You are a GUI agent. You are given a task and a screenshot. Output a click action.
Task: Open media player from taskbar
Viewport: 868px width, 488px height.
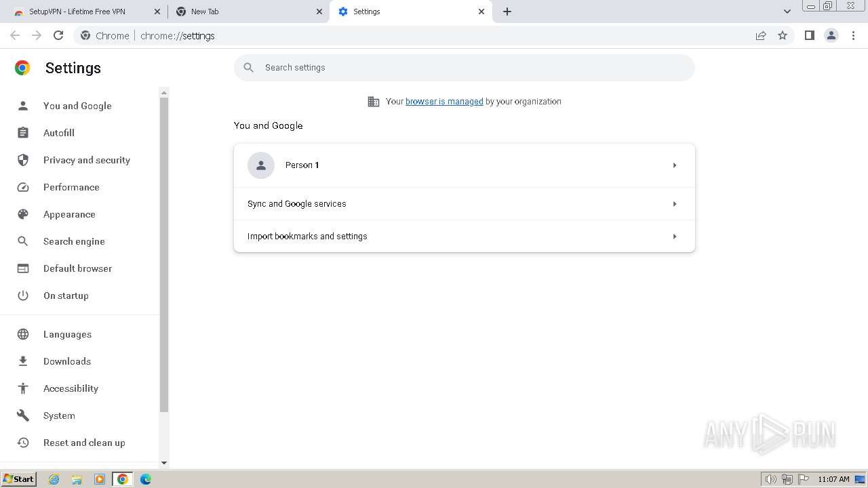click(x=100, y=479)
